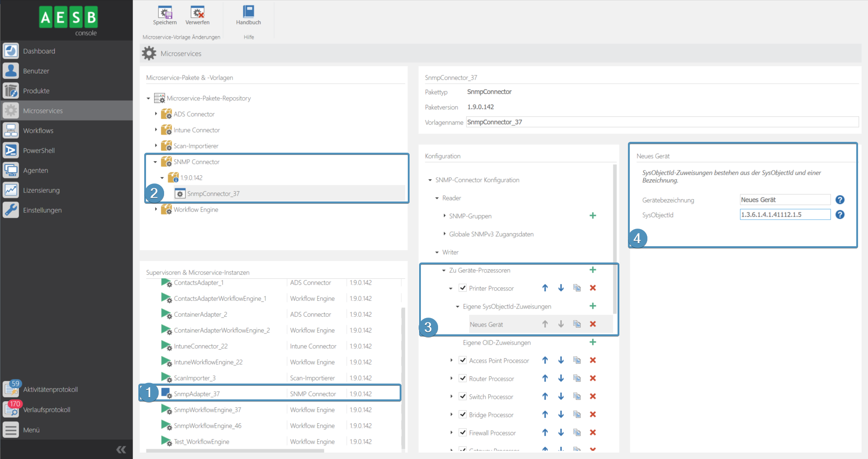This screenshot has width=868, height=459.
Task: Delete the Printer Processor entry
Action: coord(593,288)
